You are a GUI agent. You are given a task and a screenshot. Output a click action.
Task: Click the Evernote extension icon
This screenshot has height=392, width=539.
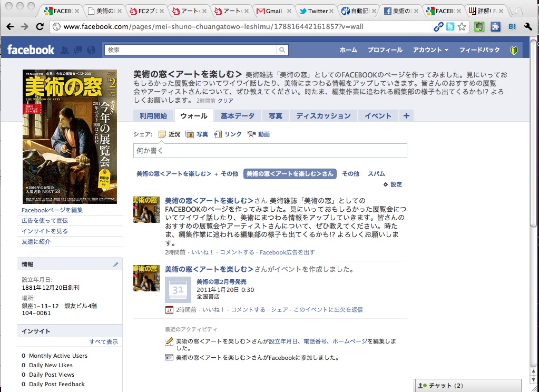tap(479, 26)
